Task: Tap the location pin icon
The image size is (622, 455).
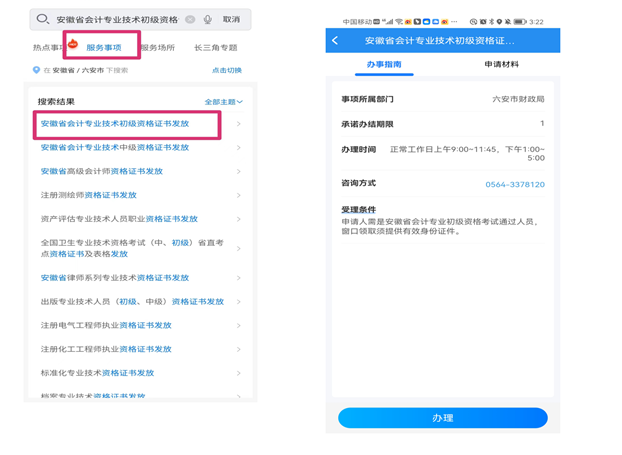Action: [37, 71]
